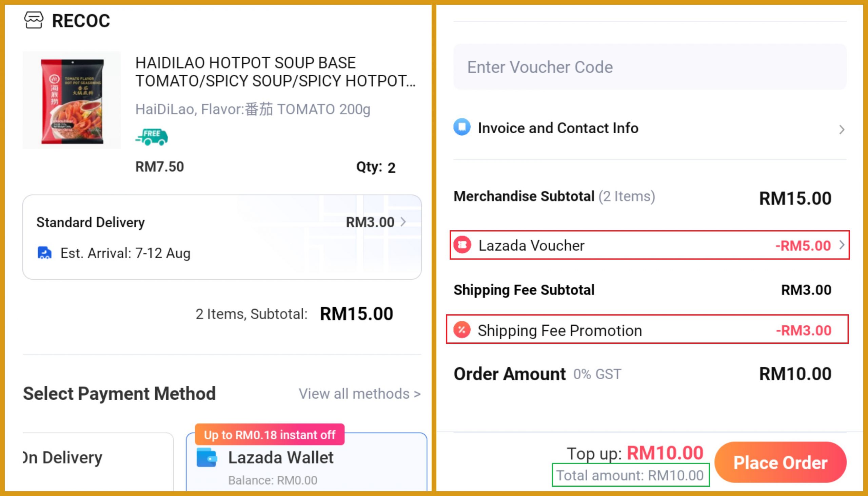Click the Enter Voucher Code field
Viewport: 868px width, 496px height.
(649, 67)
